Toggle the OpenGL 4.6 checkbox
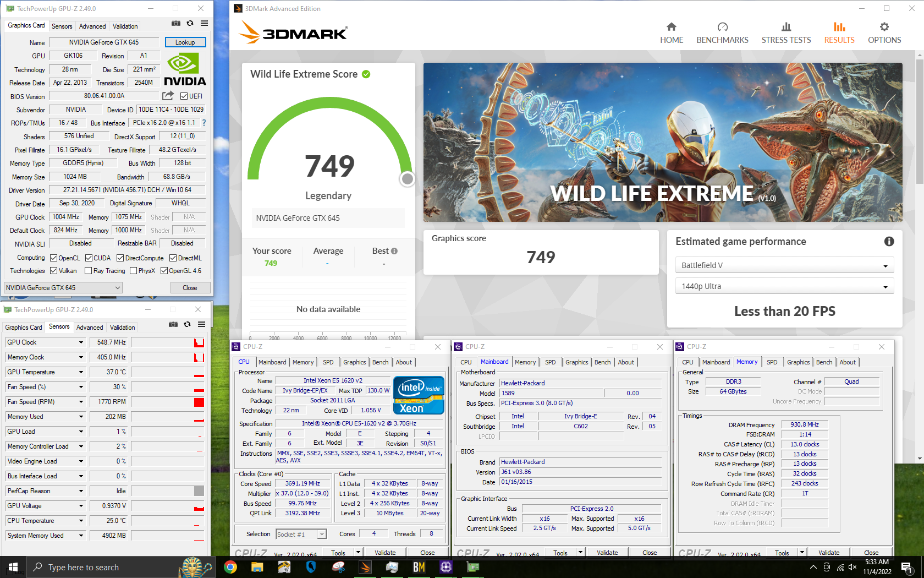The image size is (924, 578). coord(164,270)
